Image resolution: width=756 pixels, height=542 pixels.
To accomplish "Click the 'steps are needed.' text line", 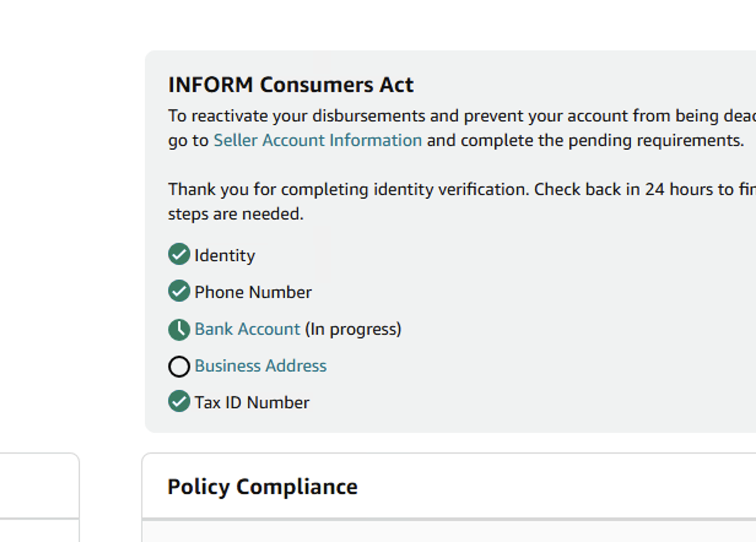I will 236,214.
